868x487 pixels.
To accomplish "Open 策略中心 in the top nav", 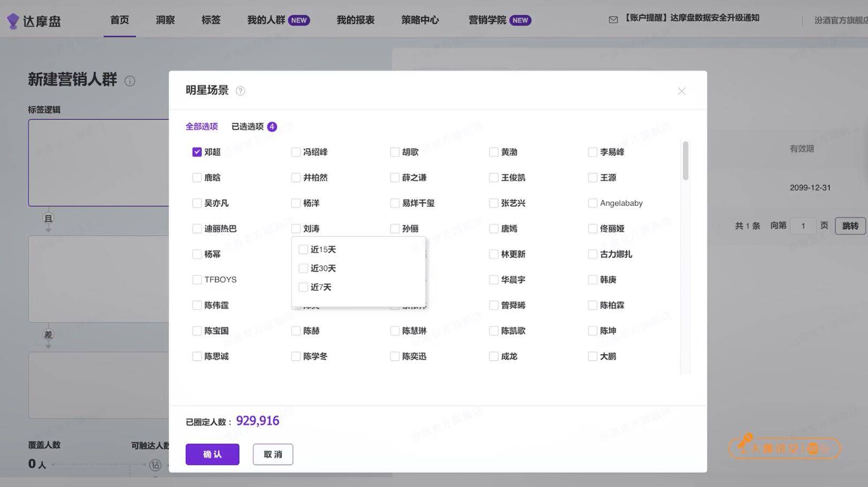I will [x=420, y=20].
